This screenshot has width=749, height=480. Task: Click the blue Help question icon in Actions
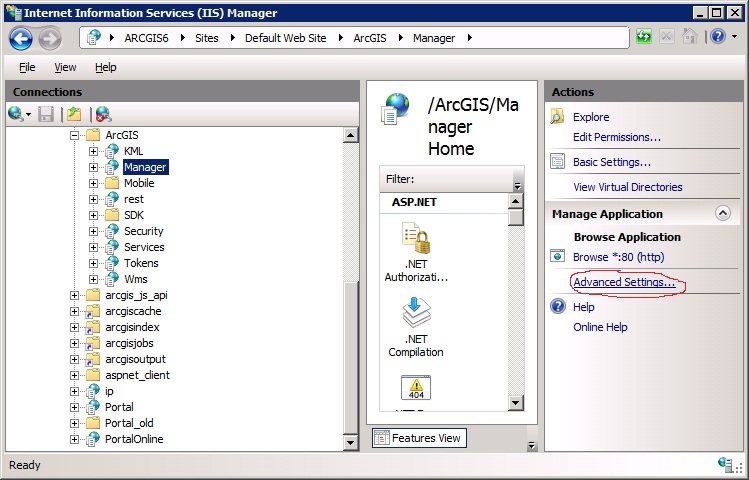557,306
